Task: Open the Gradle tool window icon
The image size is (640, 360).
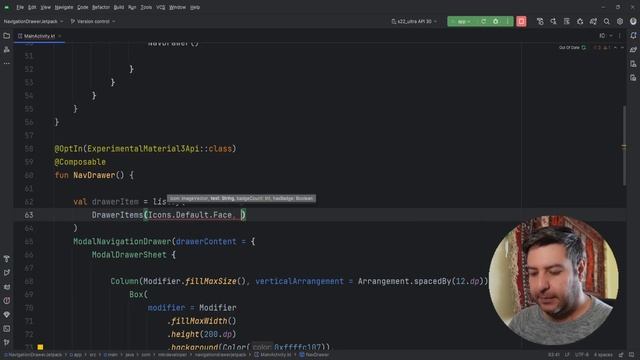Action: [633, 50]
